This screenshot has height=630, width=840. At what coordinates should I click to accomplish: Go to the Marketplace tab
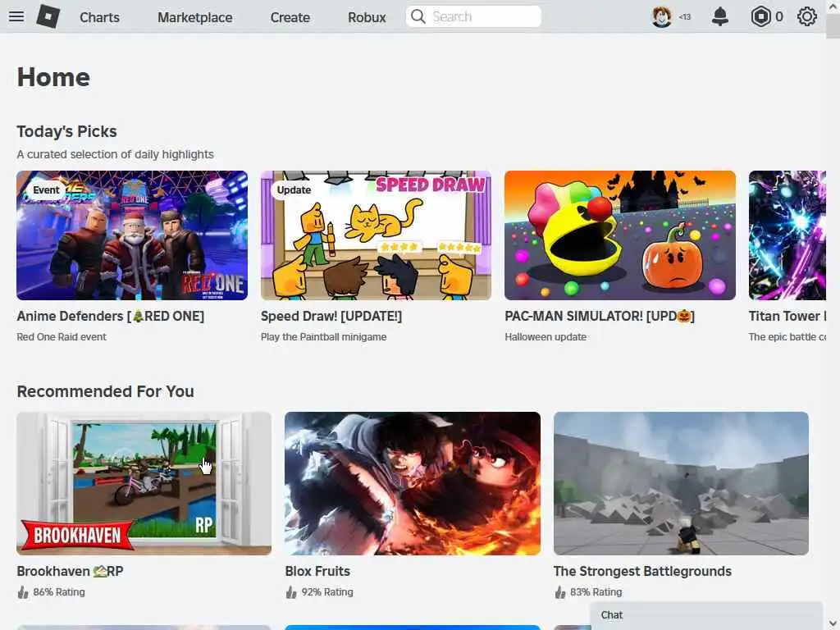[x=195, y=17]
